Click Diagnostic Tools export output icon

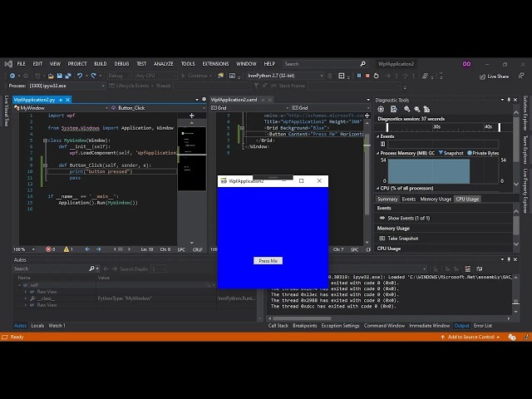tap(393, 109)
